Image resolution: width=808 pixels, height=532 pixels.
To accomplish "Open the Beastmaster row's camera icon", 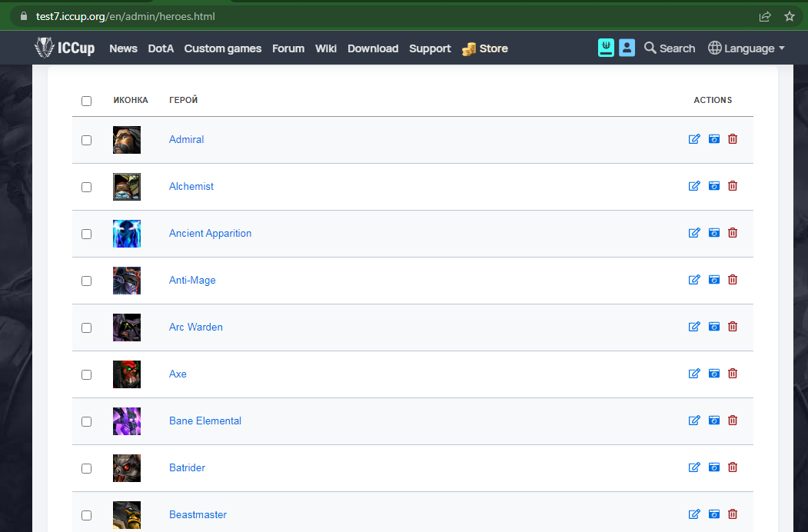I will click(x=713, y=514).
